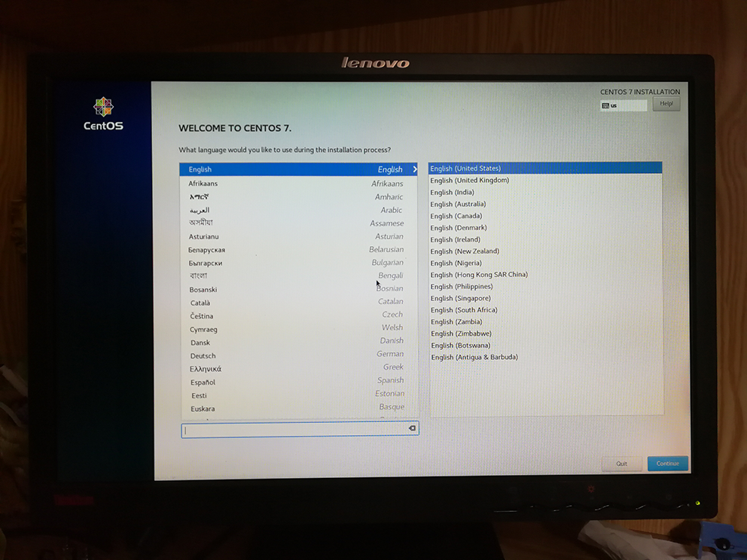Choose English (Canada) locale
The height and width of the screenshot is (560, 747).
[545, 216]
